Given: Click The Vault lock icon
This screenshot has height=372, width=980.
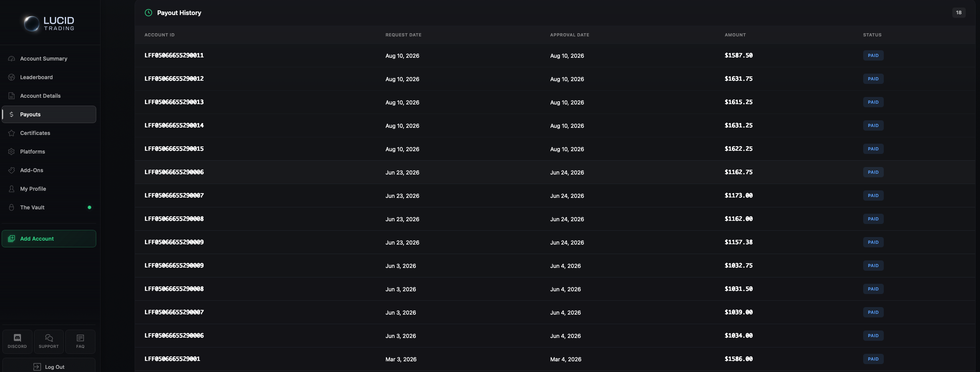Looking at the screenshot, I should click(11, 207).
